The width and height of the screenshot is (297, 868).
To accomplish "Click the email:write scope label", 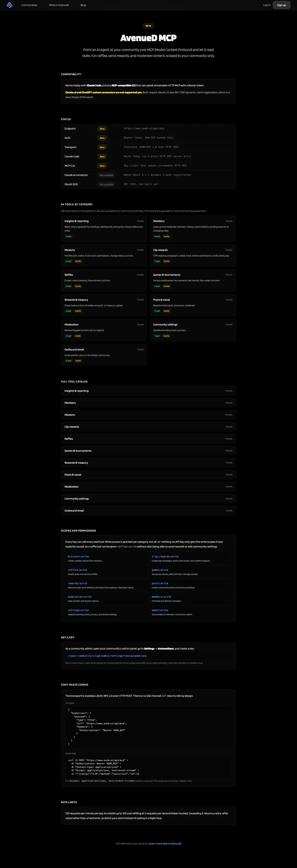I will (x=159, y=610).
